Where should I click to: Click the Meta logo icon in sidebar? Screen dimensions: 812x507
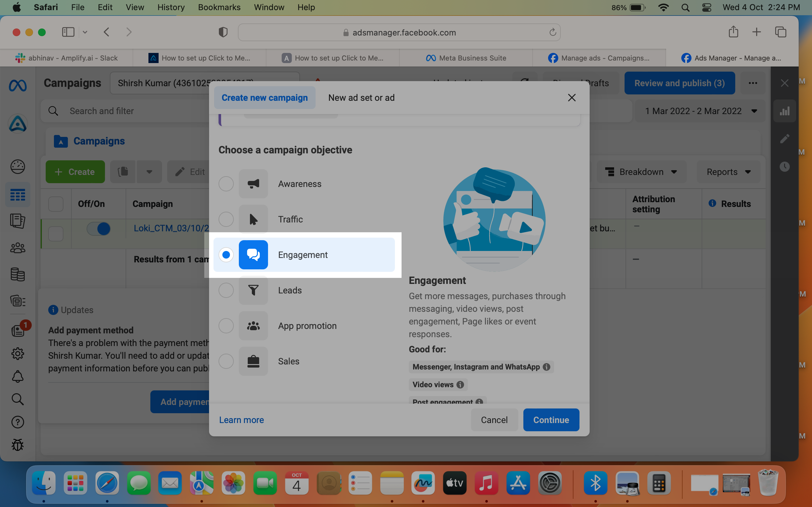tap(18, 86)
